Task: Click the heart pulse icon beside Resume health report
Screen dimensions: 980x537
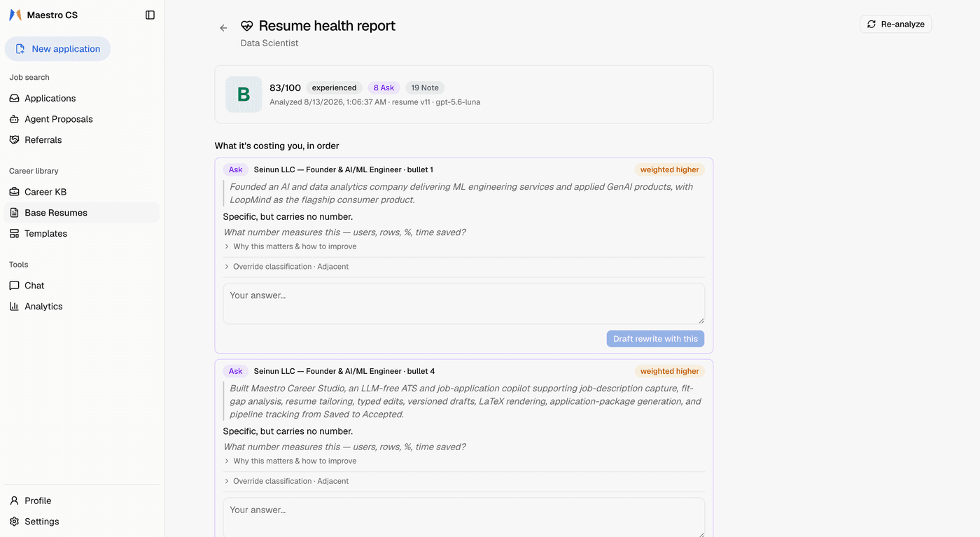Action: (x=246, y=26)
